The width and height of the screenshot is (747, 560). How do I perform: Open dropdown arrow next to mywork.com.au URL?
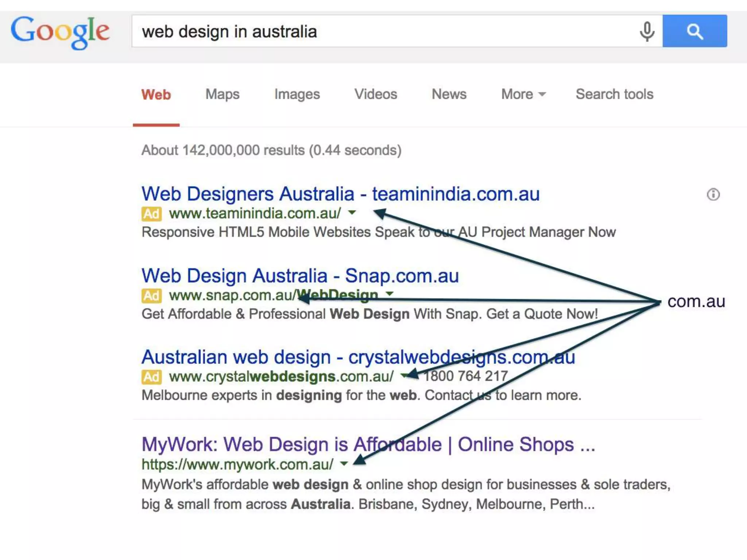click(x=344, y=463)
